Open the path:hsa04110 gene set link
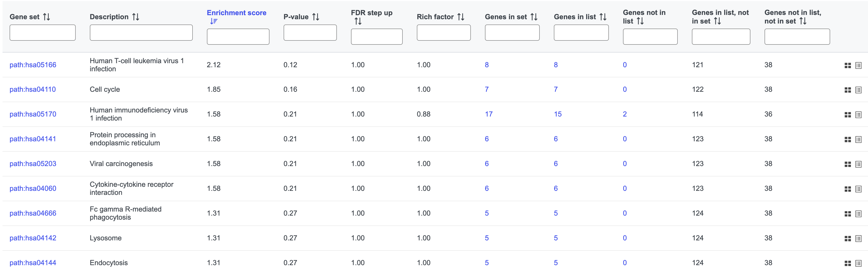The height and width of the screenshot is (275, 868). pos(33,89)
